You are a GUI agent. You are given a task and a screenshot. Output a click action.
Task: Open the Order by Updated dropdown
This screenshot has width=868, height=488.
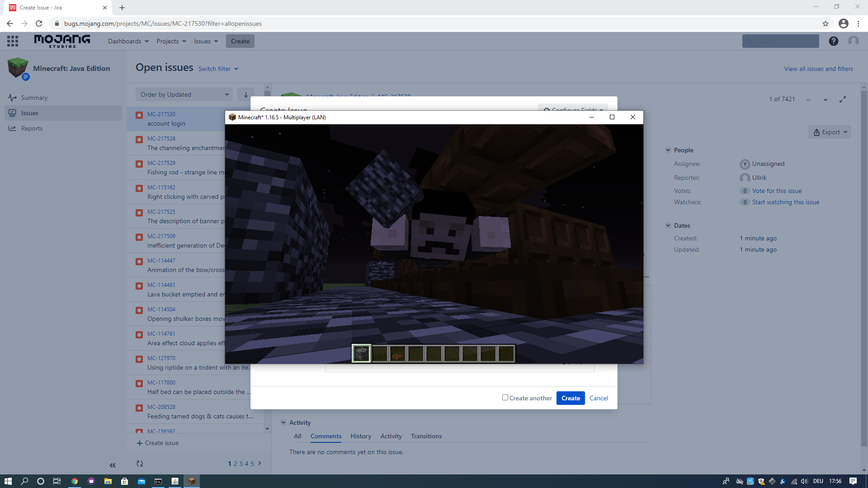(184, 94)
